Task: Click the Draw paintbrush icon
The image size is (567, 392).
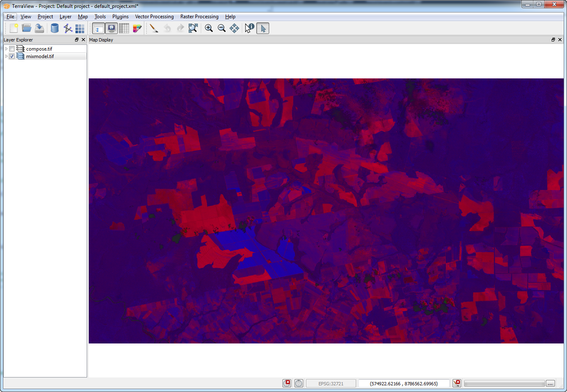Action: point(154,28)
